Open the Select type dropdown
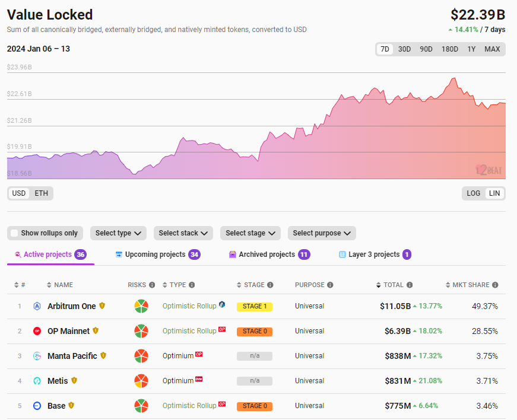The width and height of the screenshot is (517, 420). [x=119, y=233]
